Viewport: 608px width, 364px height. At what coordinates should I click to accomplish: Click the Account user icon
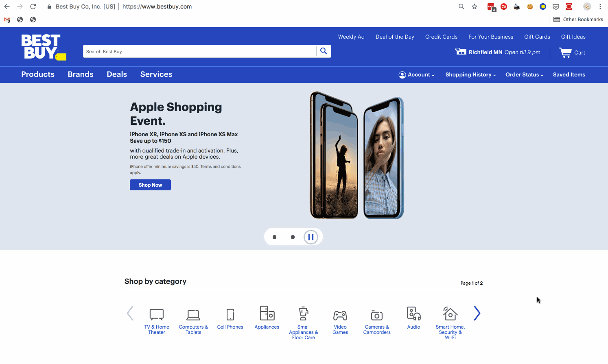(402, 75)
